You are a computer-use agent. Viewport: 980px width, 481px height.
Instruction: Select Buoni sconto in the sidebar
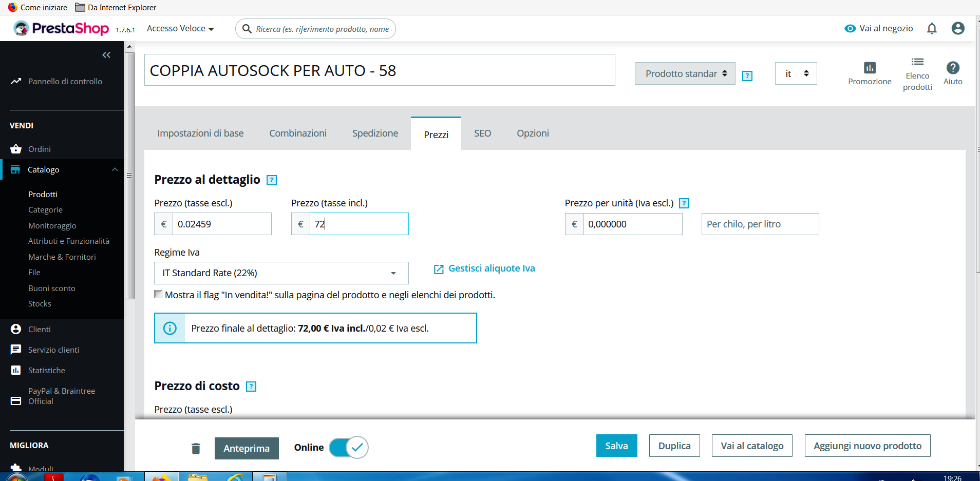(52, 288)
